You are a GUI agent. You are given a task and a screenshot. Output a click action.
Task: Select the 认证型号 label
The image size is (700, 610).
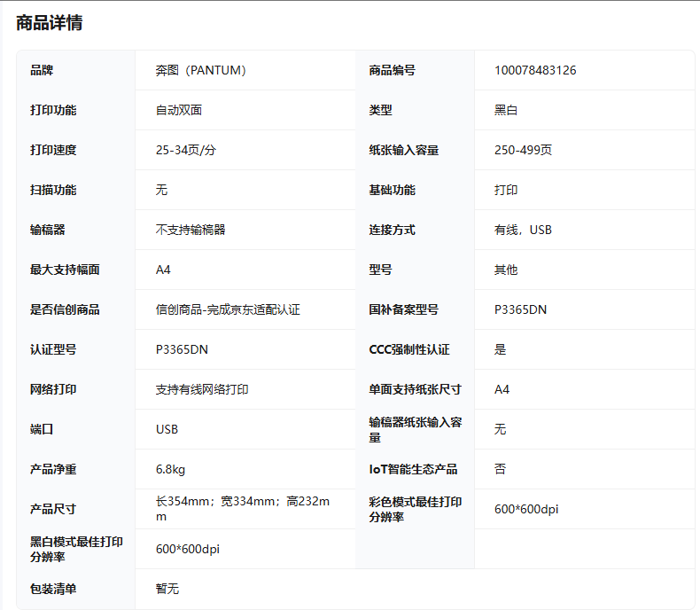click(53, 349)
